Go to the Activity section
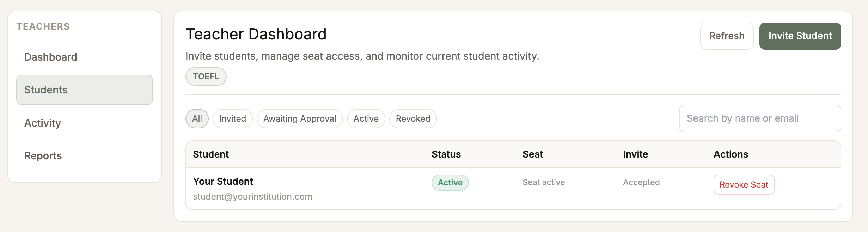Viewport: 868px width, 232px height. 43,123
